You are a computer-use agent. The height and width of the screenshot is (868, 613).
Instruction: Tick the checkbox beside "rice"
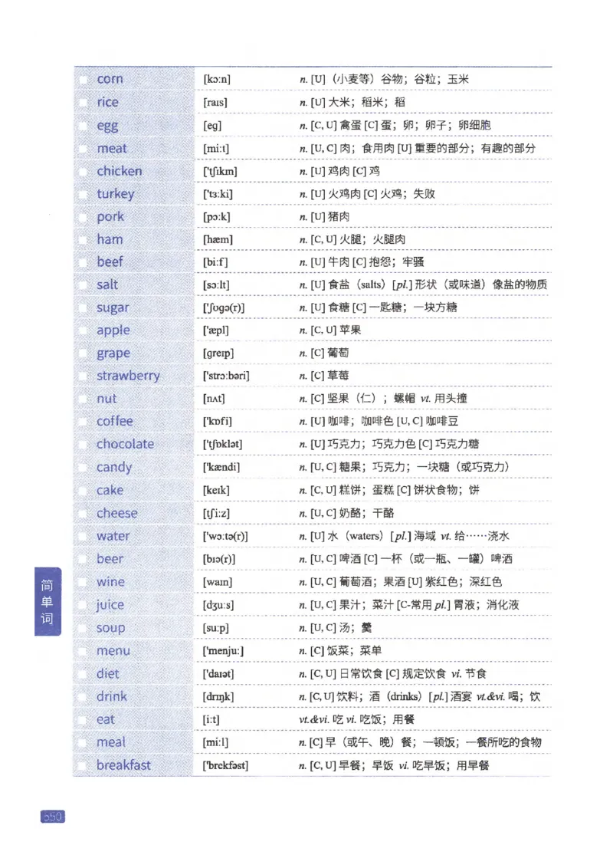[x=83, y=102]
